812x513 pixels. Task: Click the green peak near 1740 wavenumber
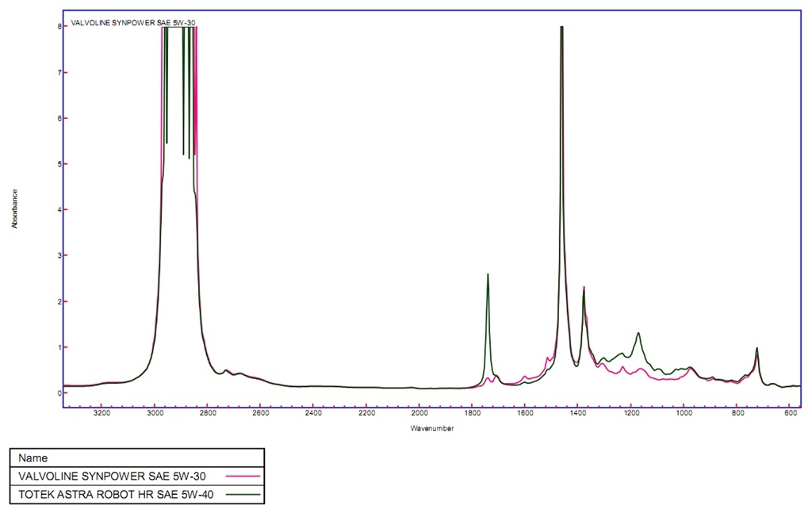(488, 275)
